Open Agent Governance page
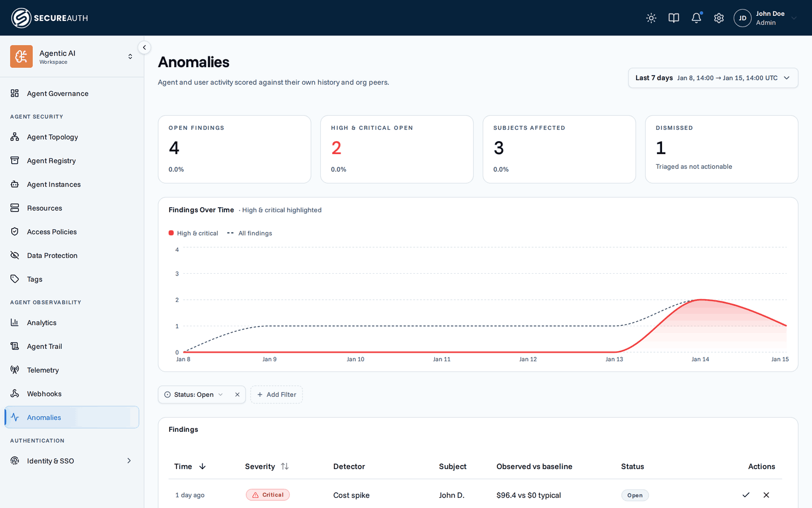This screenshot has height=508, width=812. (x=72, y=93)
